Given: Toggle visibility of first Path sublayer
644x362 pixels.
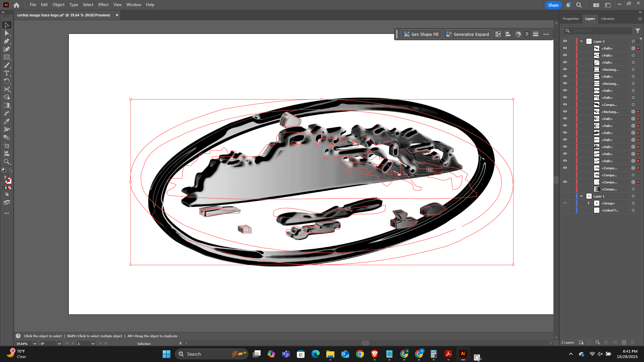Looking at the screenshot, I should [565, 48].
